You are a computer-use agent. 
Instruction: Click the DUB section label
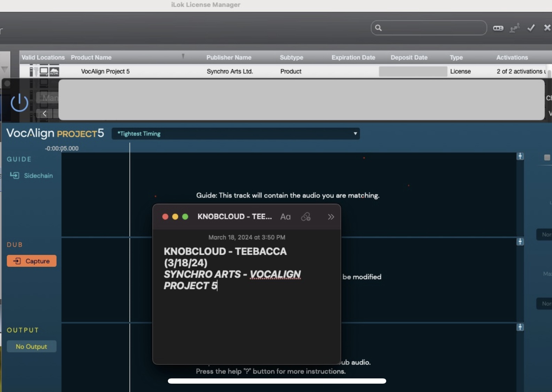[15, 245]
